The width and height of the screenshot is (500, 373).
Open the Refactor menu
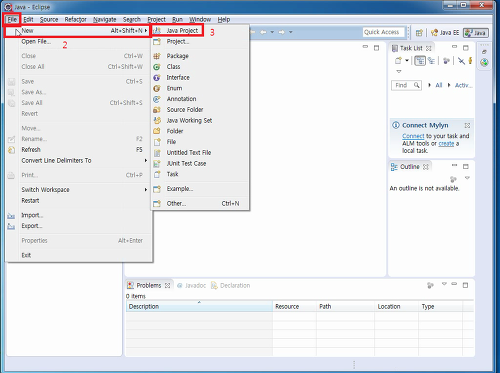point(76,19)
